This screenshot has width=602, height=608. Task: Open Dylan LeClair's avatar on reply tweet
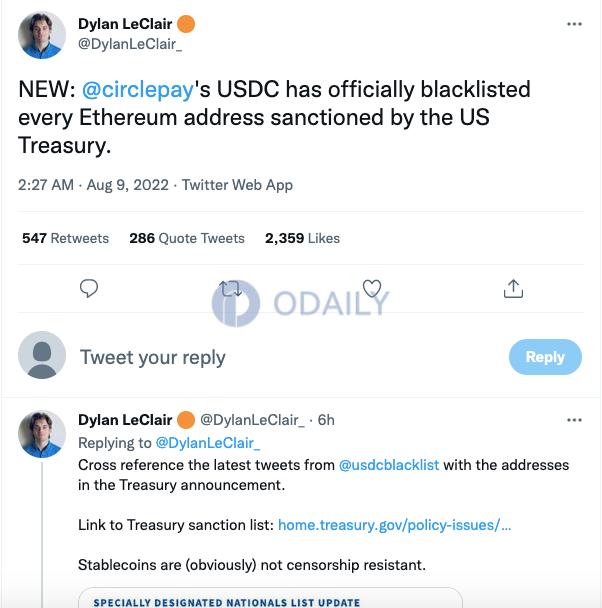42,434
